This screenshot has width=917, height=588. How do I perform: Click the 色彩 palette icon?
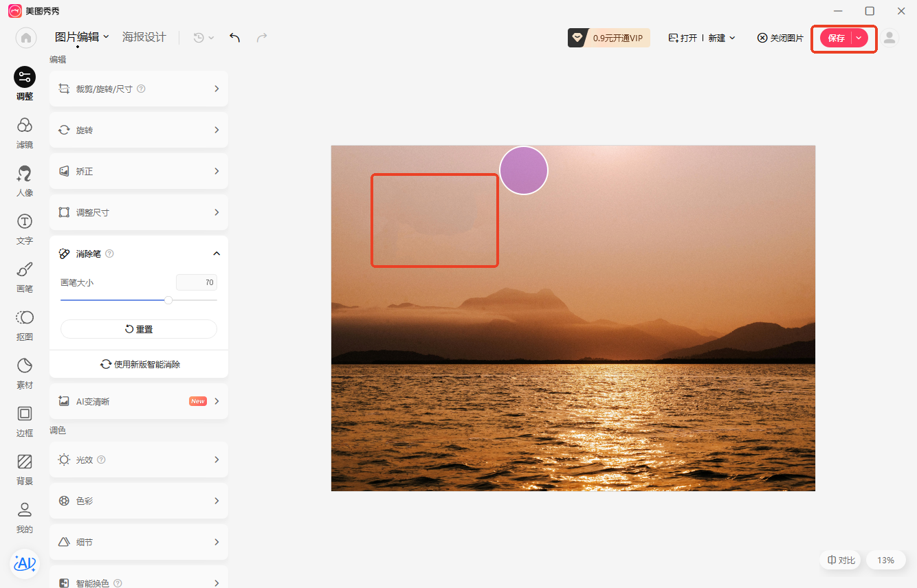coord(64,501)
